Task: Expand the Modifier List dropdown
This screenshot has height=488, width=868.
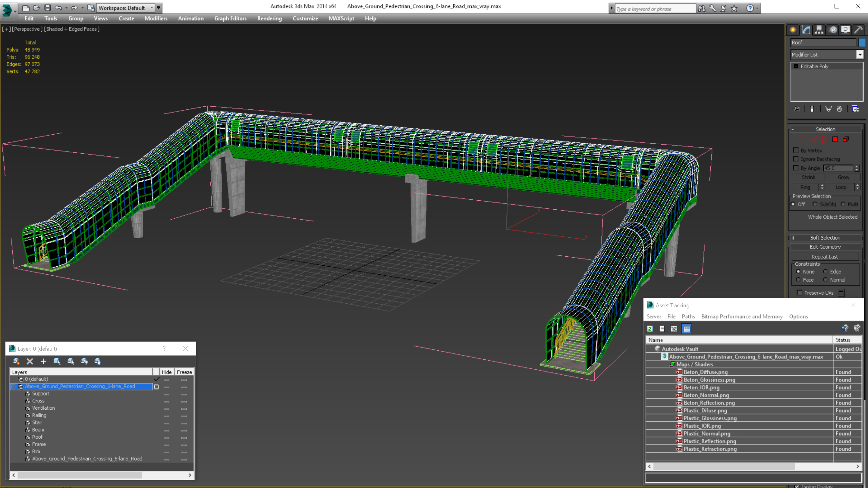Action: 858,54
